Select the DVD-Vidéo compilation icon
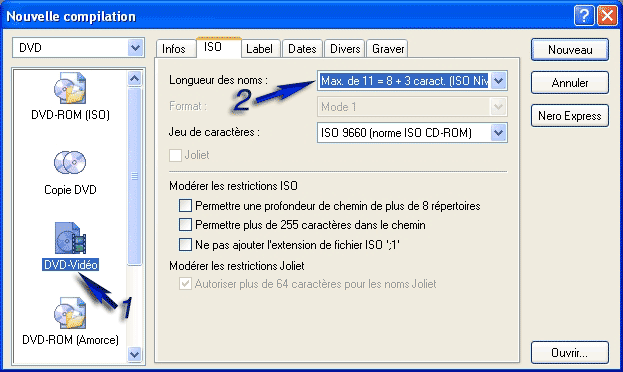The image size is (623, 372). 70,238
